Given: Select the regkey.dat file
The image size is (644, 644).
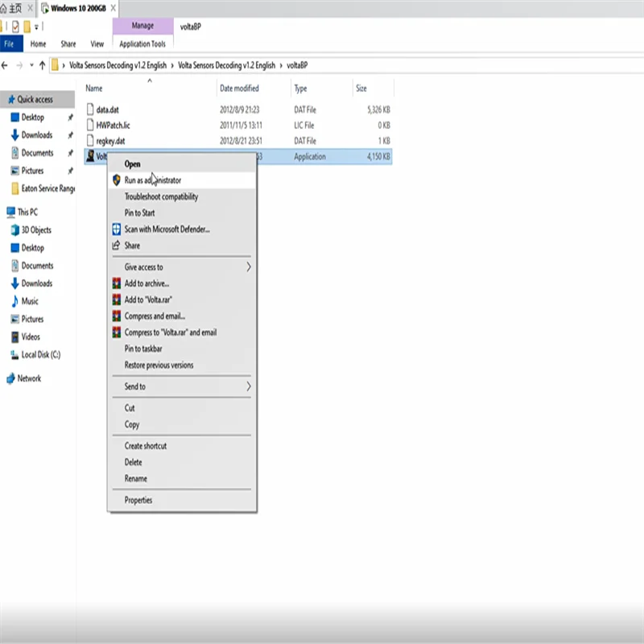Looking at the screenshot, I should (x=110, y=141).
